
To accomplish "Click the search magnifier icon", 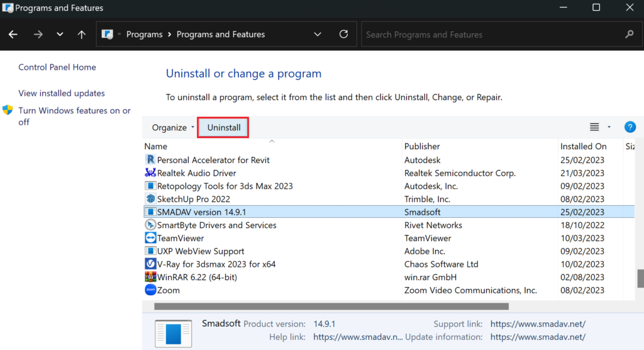I will pos(629,35).
